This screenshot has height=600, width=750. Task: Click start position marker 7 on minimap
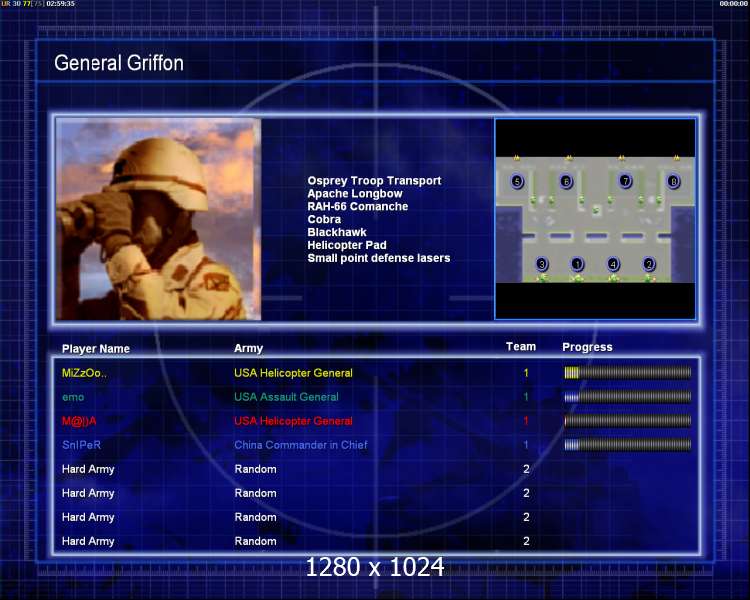tap(625, 181)
